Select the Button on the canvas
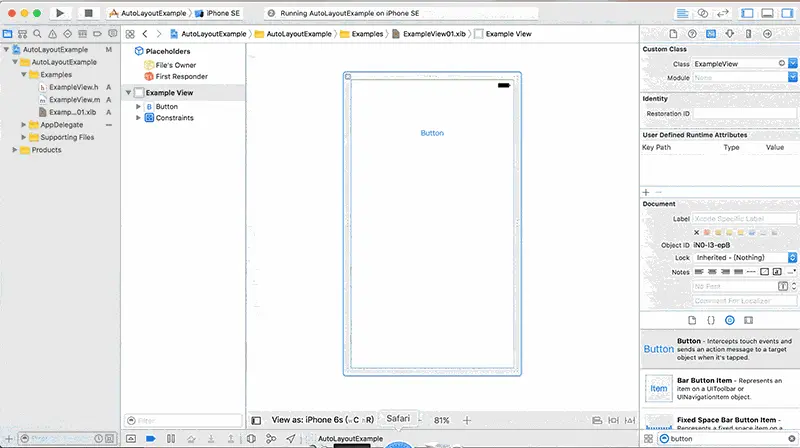The image size is (800, 448). [432, 133]
